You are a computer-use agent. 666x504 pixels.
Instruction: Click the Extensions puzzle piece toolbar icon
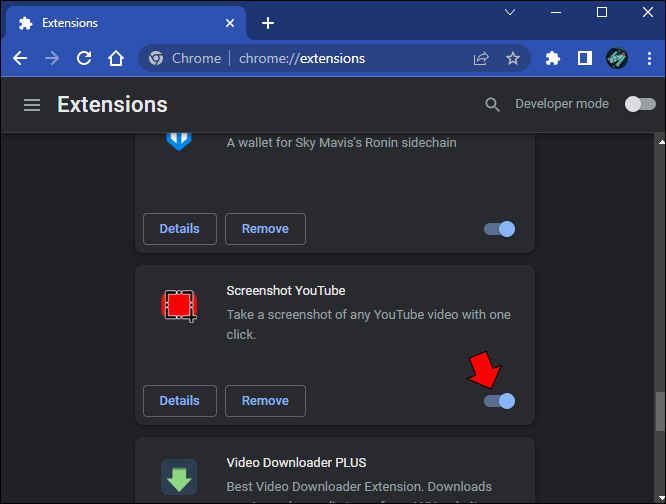click(553, 58)
